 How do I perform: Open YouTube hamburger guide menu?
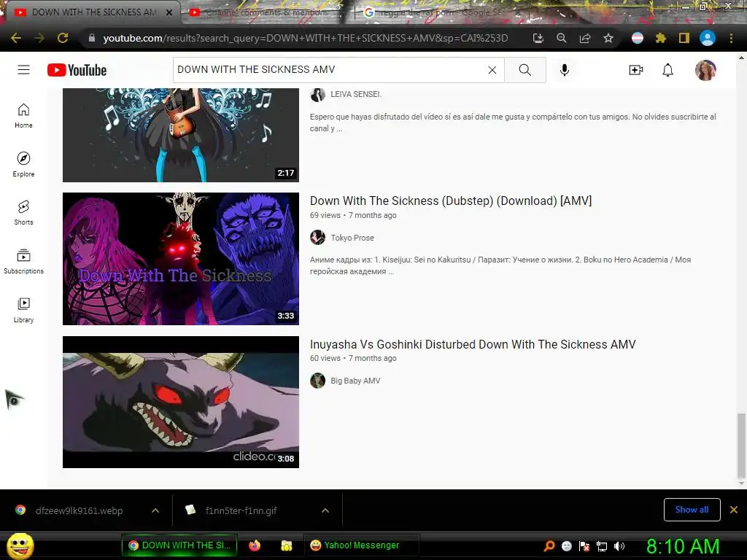(x=24, y=70)
